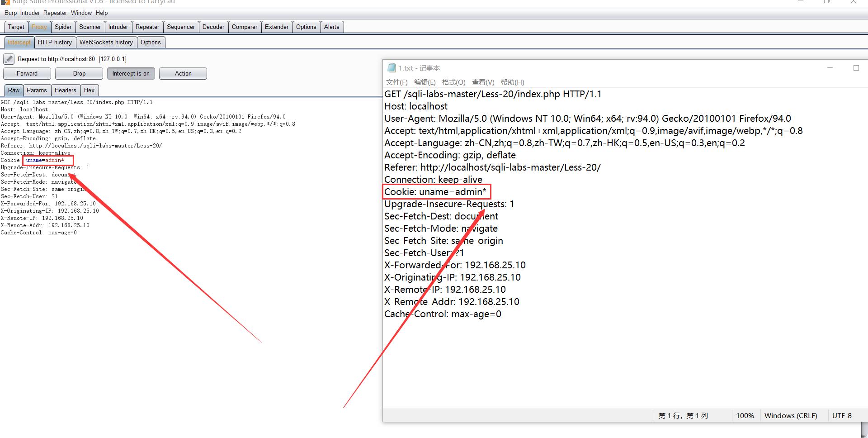Click the Notepad icon in the 1.txt title bar
Viewport: 868px width, 438px height.
point(392,68)
